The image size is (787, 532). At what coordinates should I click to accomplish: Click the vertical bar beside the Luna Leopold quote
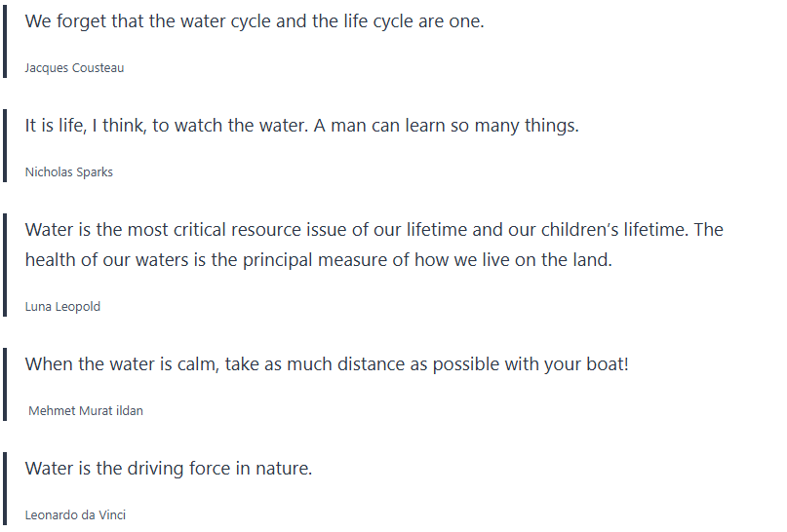point(5,265)
